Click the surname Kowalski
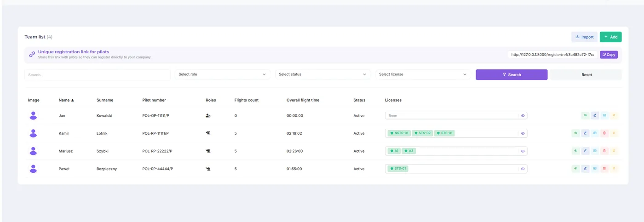 click(104, 116)
